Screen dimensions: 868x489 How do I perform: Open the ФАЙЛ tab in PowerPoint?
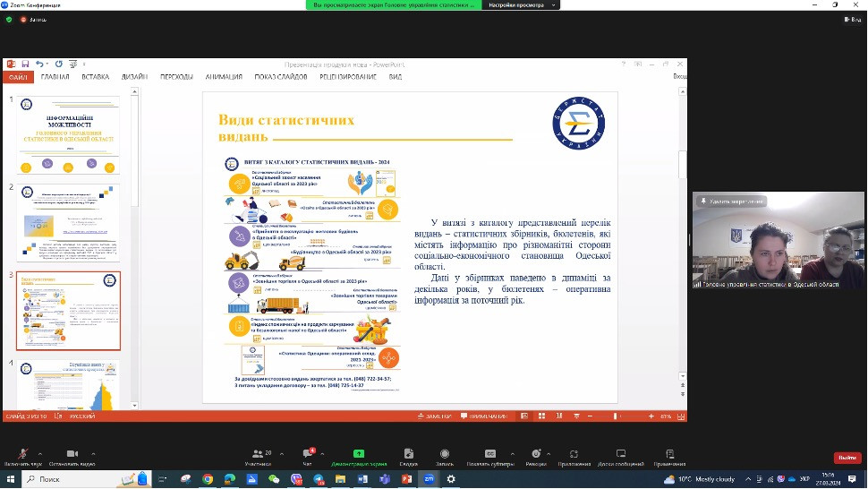click(x=18, y=77)
